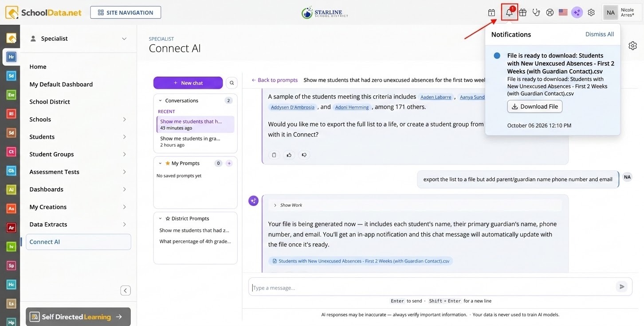
Task: Open the Self Directed Learning banner
Action: [x=78, y=317]
